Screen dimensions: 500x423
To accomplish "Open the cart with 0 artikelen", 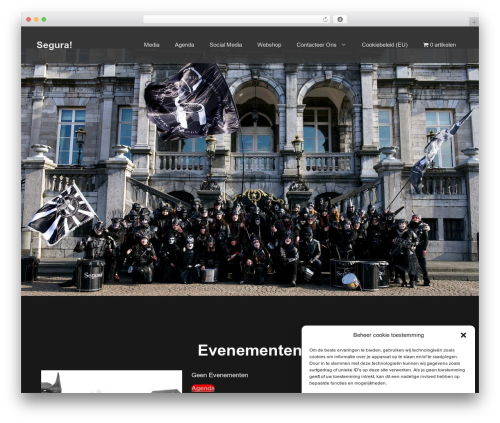I will (439, 45).
